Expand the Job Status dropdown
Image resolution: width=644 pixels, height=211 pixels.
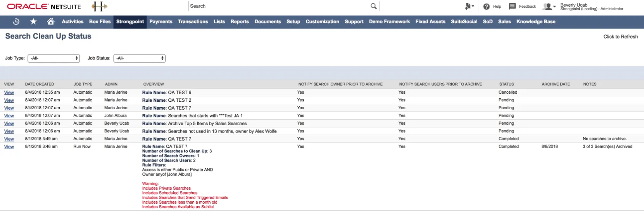point(140,58)
